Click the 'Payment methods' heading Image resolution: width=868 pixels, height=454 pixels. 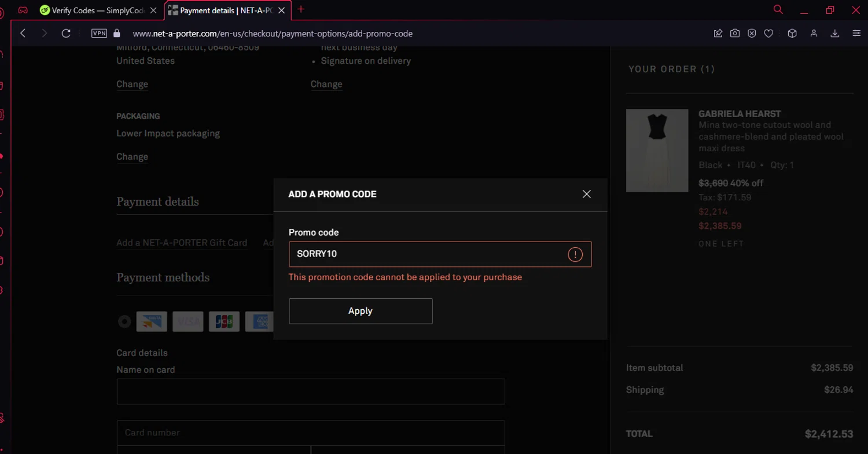coord(163,277)
